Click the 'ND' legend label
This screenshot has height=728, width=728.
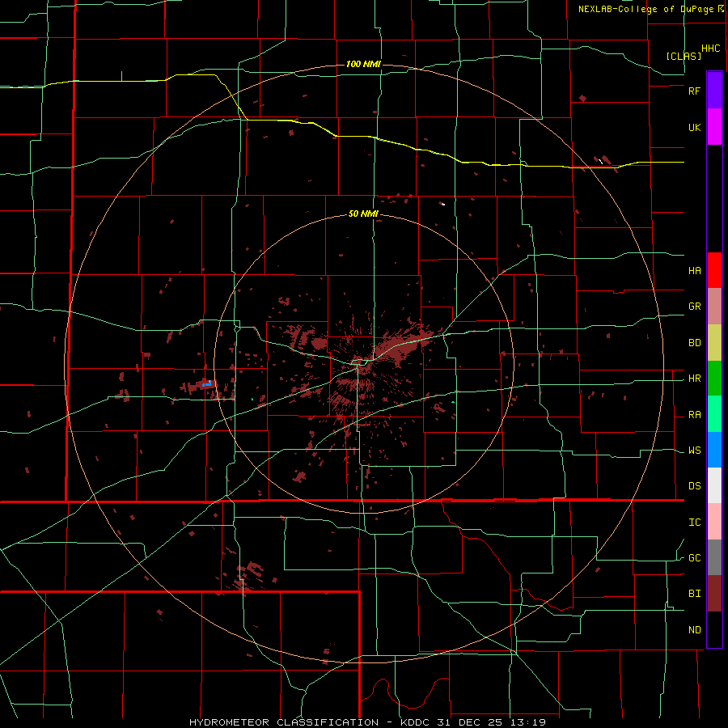[694, 629]
